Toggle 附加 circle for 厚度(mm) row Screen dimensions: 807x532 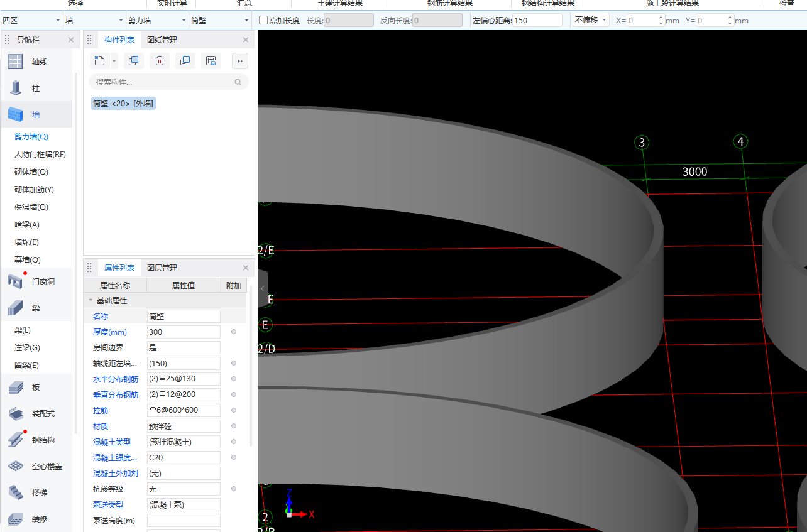click(x=234, y=332)
